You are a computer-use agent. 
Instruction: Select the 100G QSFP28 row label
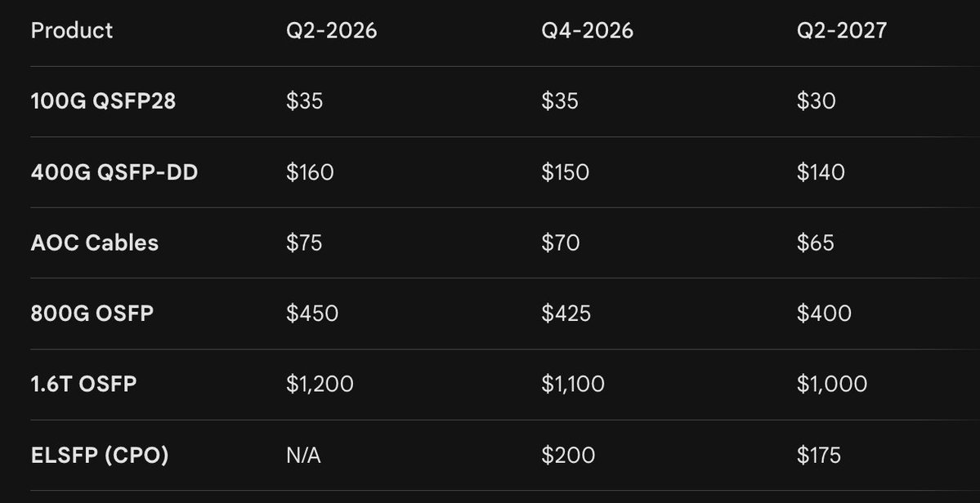103,101
